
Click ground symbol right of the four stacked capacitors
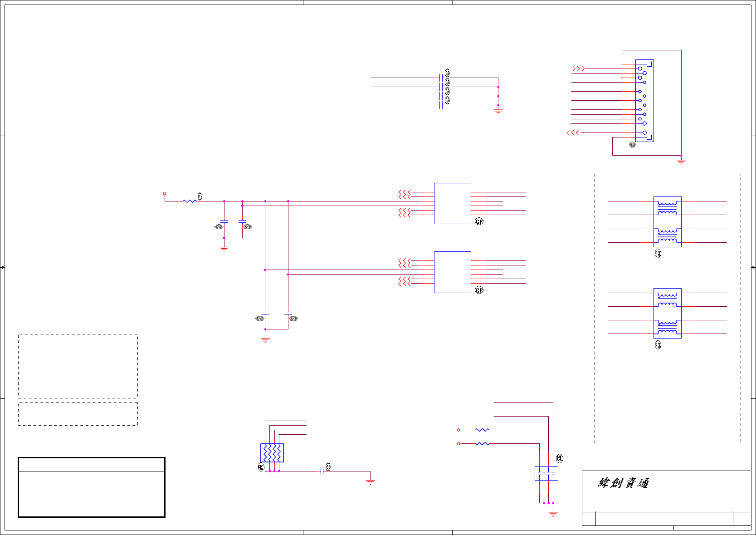point(498,111)
